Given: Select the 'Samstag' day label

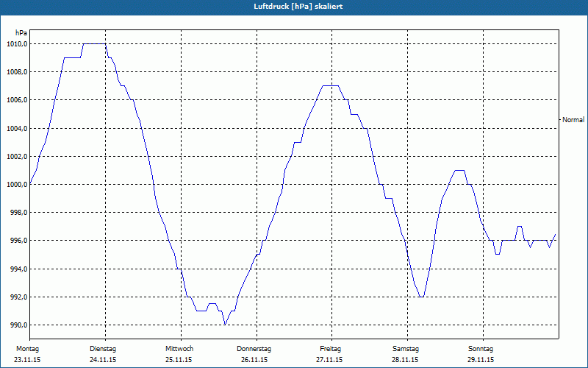Looking at the screenshot, I should (406, 349).
